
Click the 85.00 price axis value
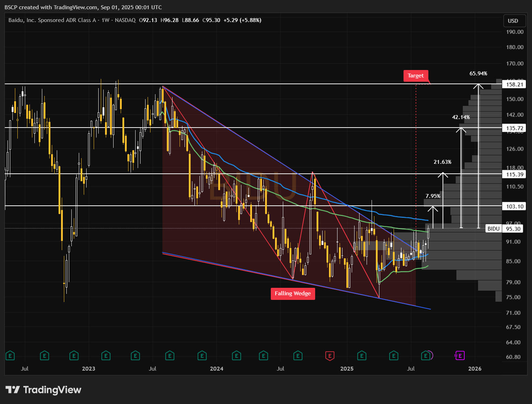514,262
